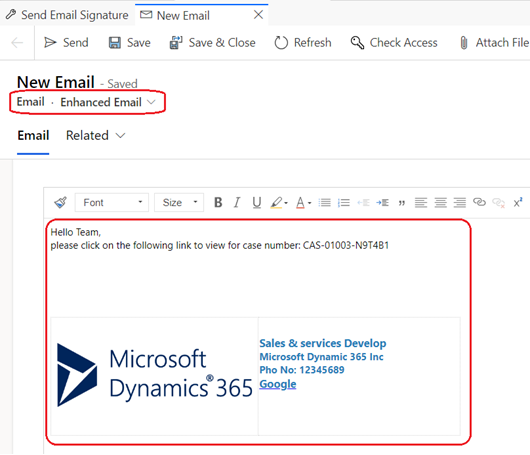Align text right
This screenshot has width=530, height=455.
tap(460, 202)
